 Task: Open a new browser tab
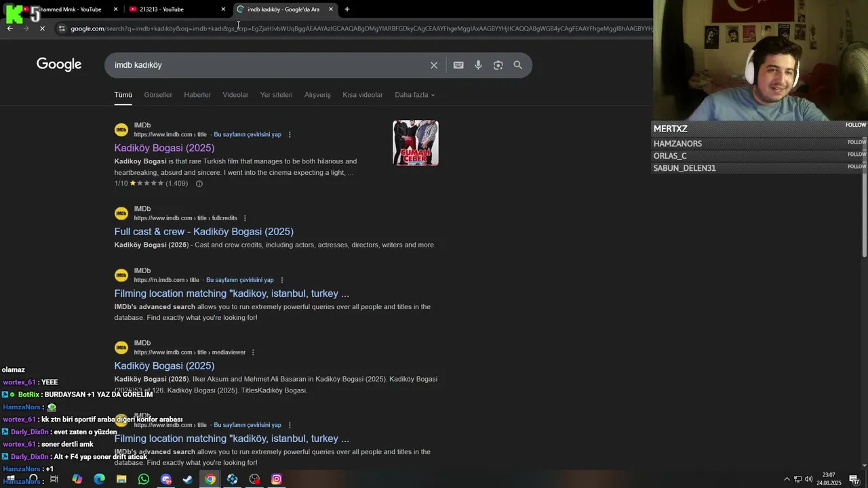pos(347,9)
